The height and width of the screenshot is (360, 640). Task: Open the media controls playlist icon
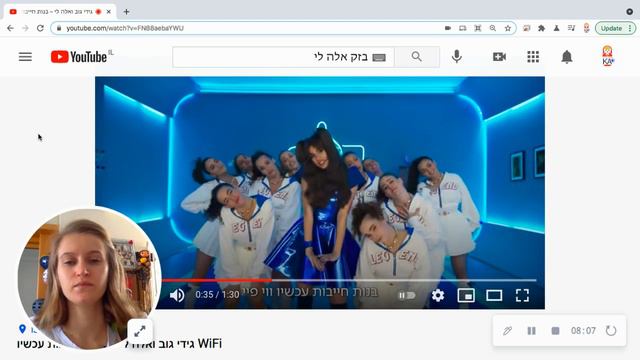[571, 28]
